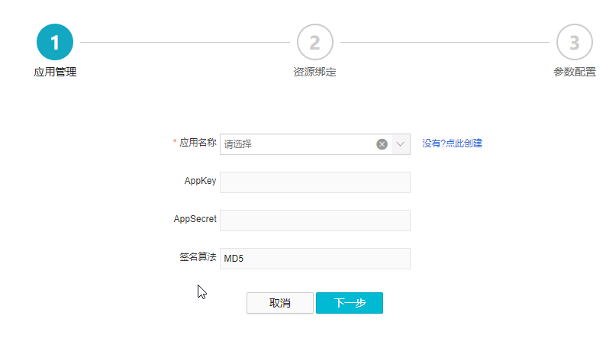The height and width of the screenshot is (364, 606).
Task: Click the 下一步 button
Action: coord(350,303)
